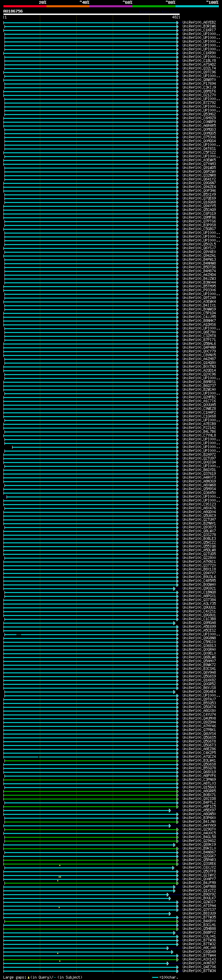Click the UniRef100_A7KNI1 label
This screenshot has width=222, height=980.
(x=199, y=561)
